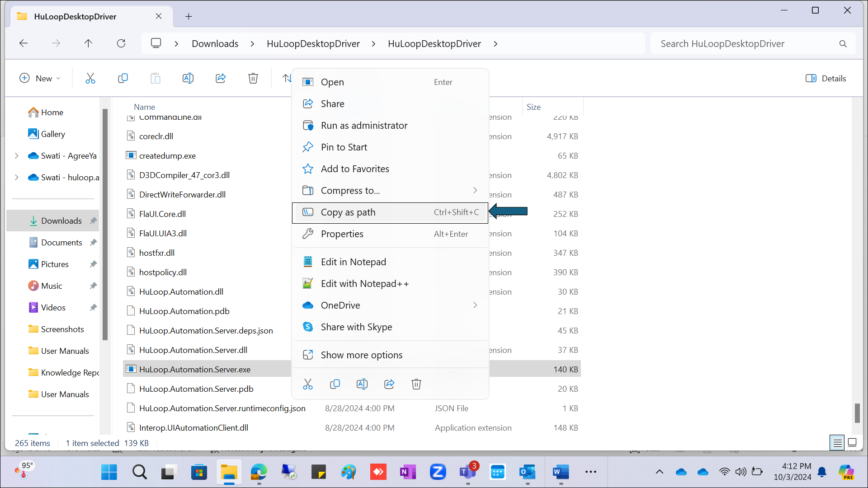Open the New dropdown menu
Viewport: 868px width, 488px height.
(40, 78)
